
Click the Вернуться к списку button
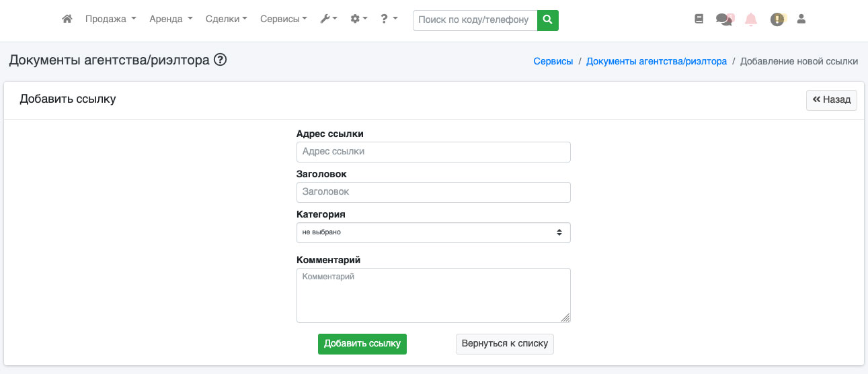tap(504, 344)
